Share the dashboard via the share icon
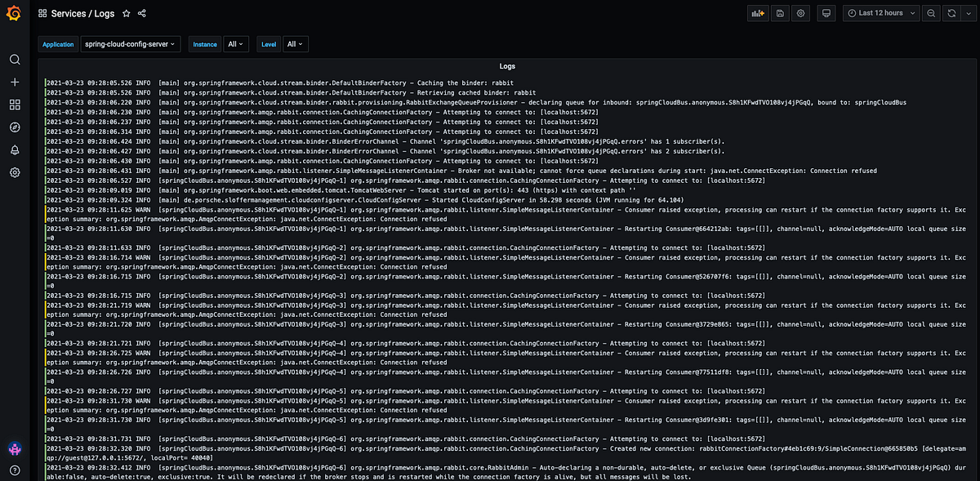This screenshot has width=980, height=481. pos(142,13)
